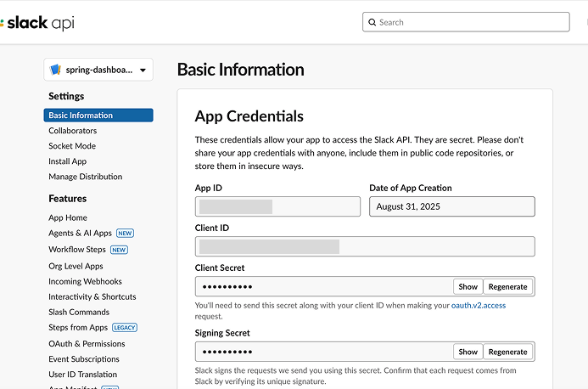588x389 pixels.
Task: Go to Incoming Webhooks
Action: coord(85,281)
